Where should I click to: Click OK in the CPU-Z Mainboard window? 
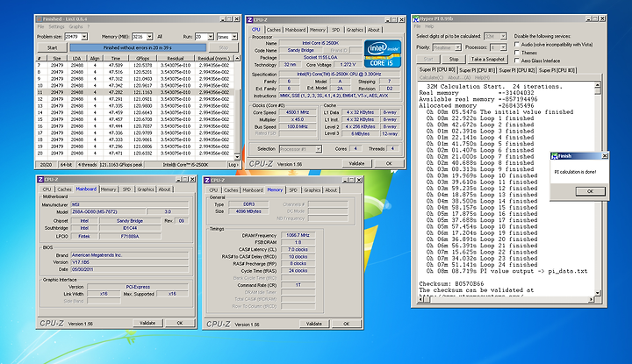pos(180,323)
